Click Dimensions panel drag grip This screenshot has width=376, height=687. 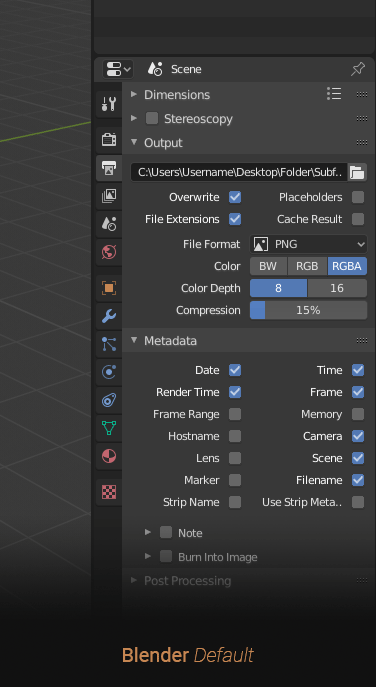362,94
